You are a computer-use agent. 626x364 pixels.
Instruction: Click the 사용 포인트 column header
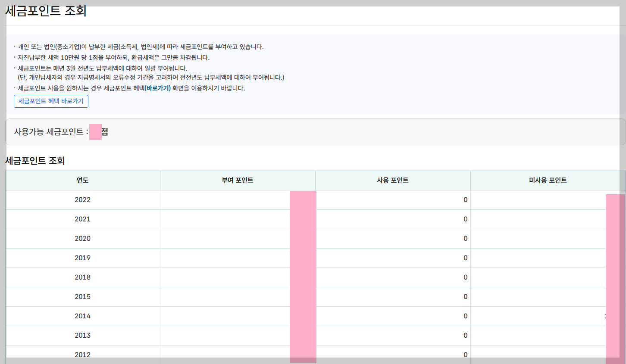point(392,180)
